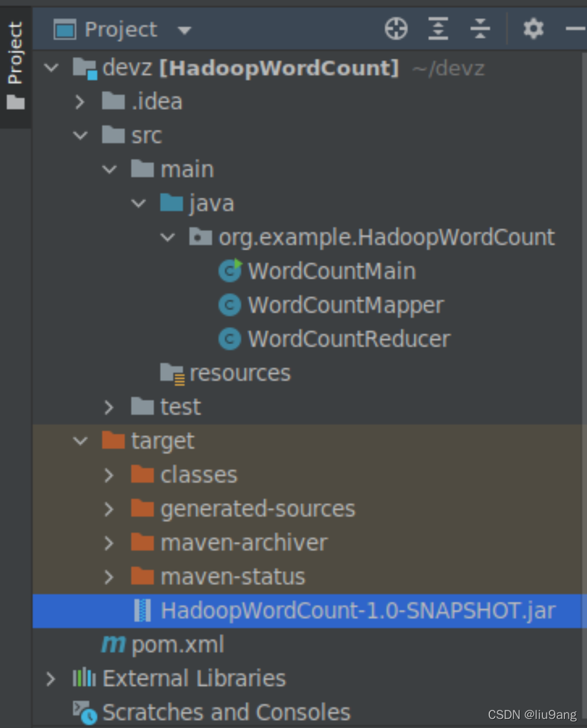Click the devz module folder icon
Screen dimensions: 587x728
tap(85, 69)
